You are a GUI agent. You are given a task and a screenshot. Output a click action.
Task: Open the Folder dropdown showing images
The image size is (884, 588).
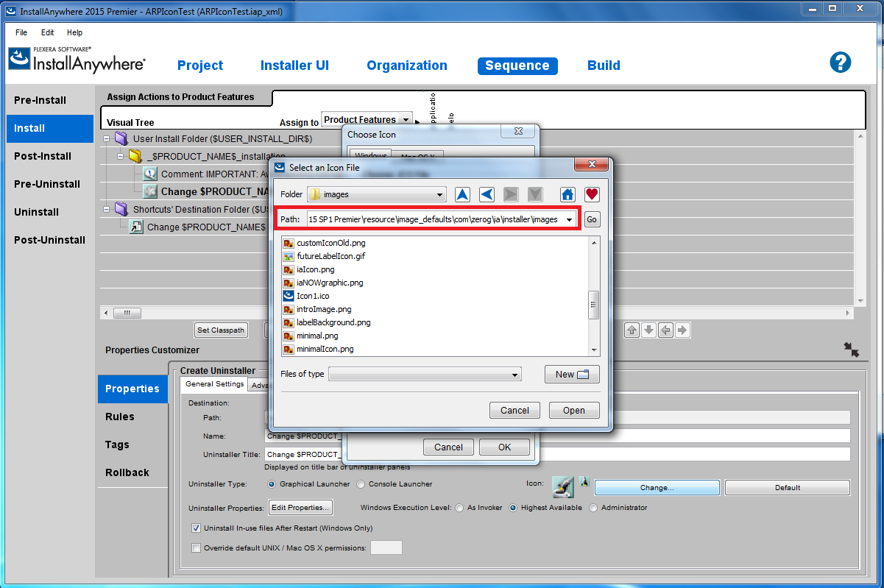coord(439,195)
